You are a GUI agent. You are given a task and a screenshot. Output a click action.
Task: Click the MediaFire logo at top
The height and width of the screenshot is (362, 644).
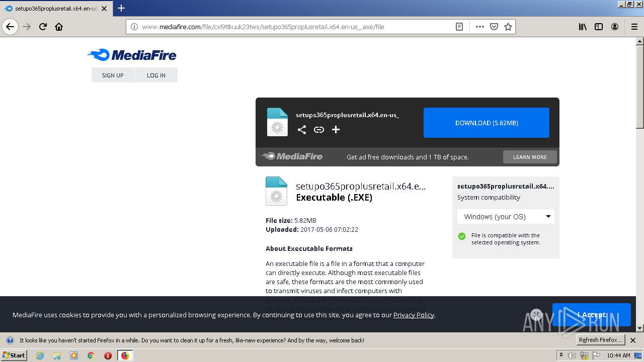coord(132,55)
